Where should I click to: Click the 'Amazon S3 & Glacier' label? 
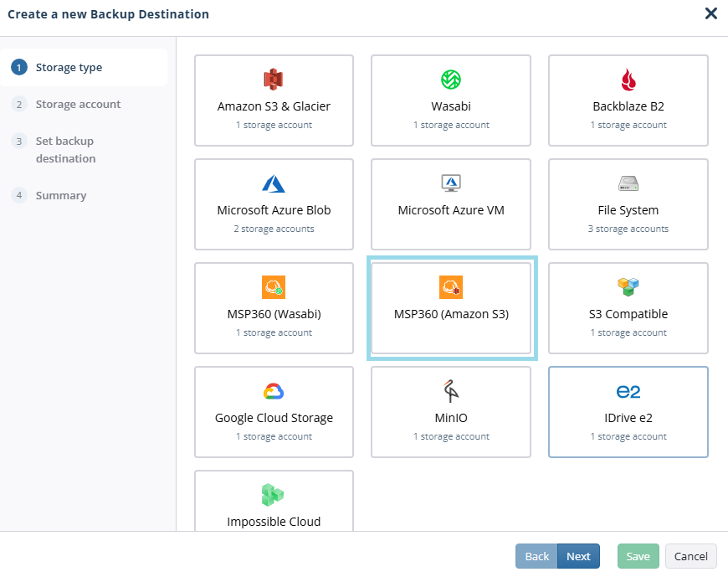coord(274,106)
